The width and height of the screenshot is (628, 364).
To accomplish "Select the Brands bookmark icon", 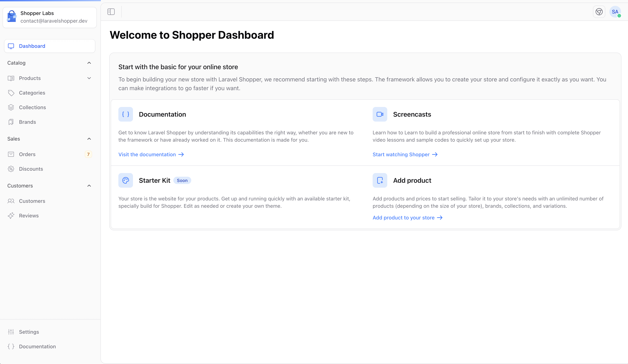I will [11, 122].
